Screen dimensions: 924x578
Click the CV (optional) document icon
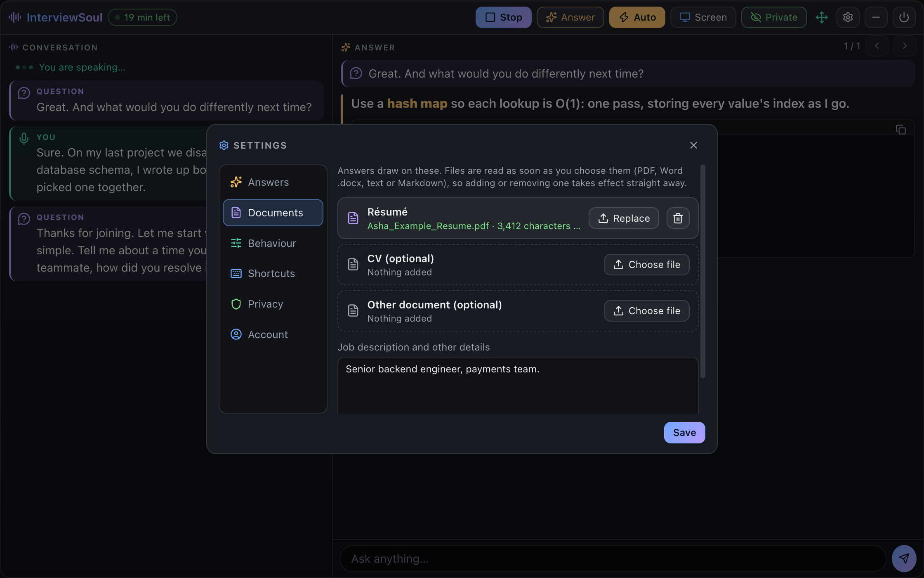[353, 264]
